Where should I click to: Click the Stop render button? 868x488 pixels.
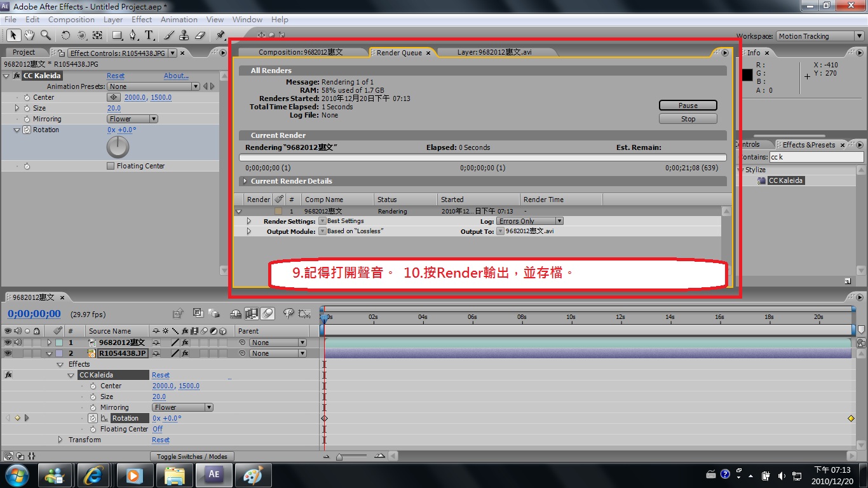[x=688, y=119]
